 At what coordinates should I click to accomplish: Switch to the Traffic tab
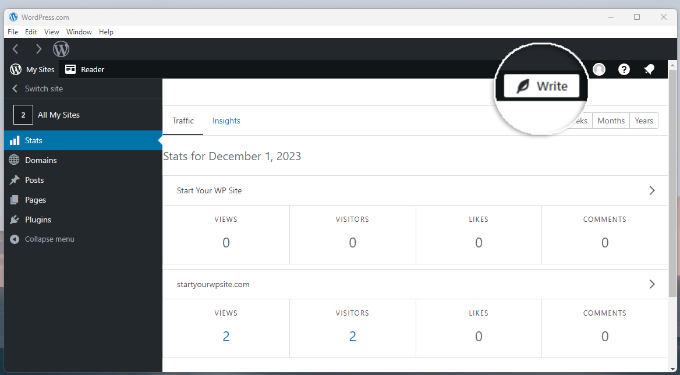(x=183, y=121)
